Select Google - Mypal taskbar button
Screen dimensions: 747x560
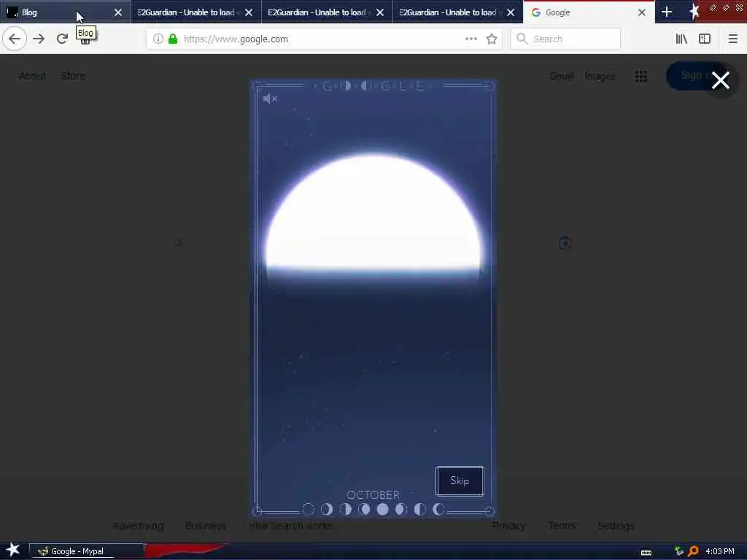pos(87,551)
